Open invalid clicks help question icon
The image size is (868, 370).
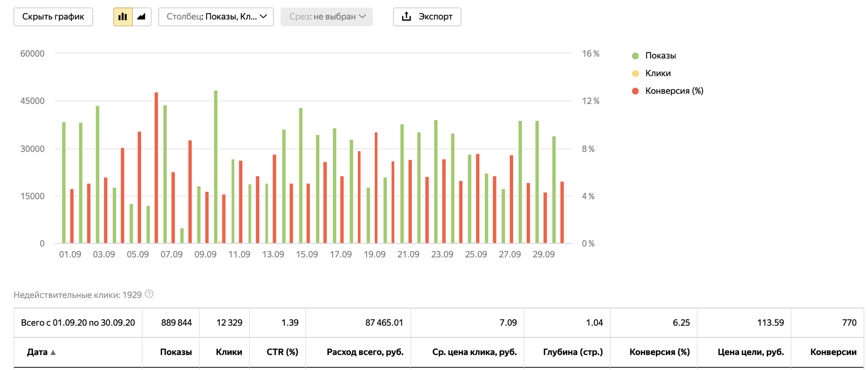149,294
